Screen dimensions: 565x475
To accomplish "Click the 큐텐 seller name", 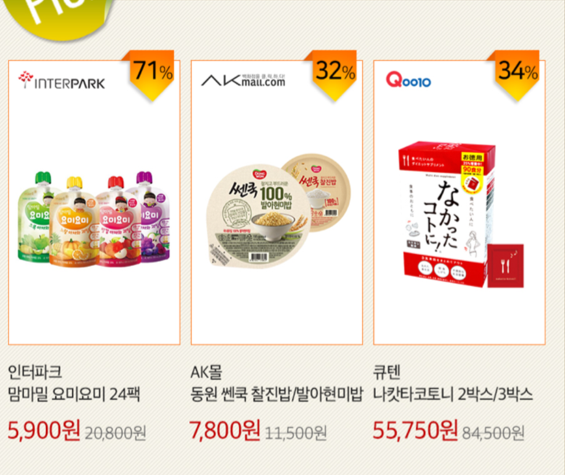I will [387, 372].
